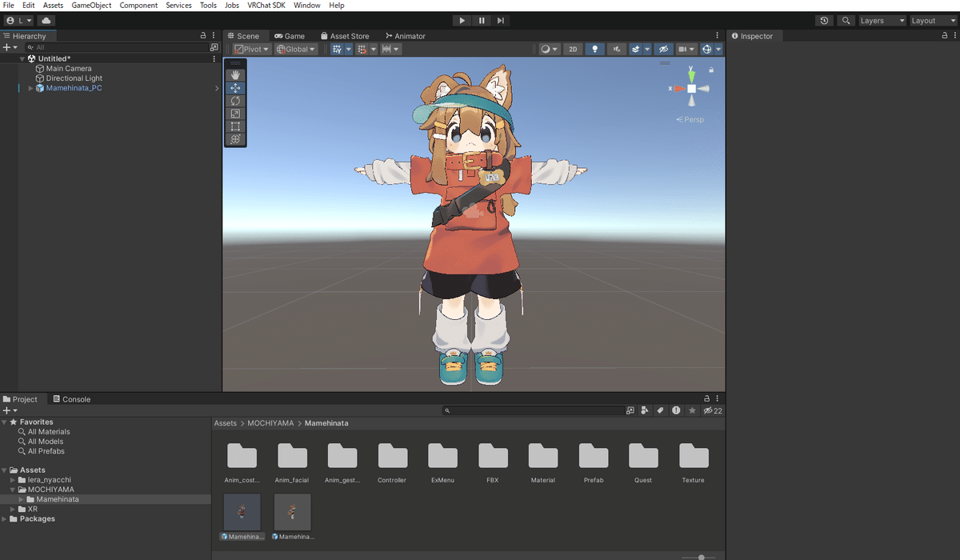Select the Transform (combined) tool
The height and width of the screenshot is (560, 960).
tap(235, 139)
